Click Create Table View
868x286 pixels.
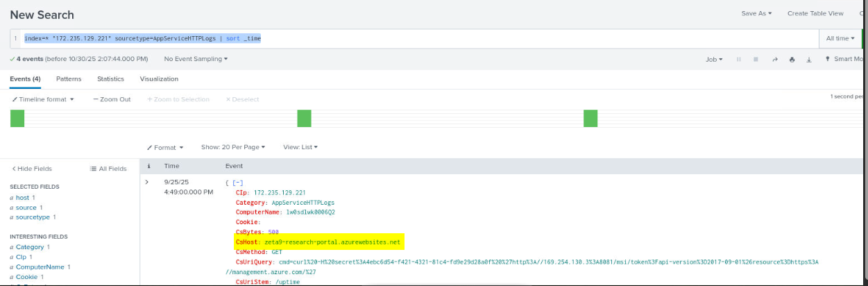(x=815, y=13)
